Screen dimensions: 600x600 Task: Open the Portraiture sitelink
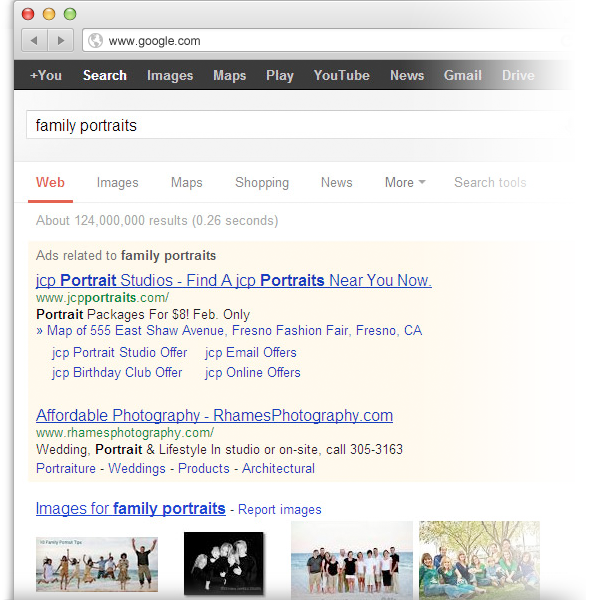(66, 468)
